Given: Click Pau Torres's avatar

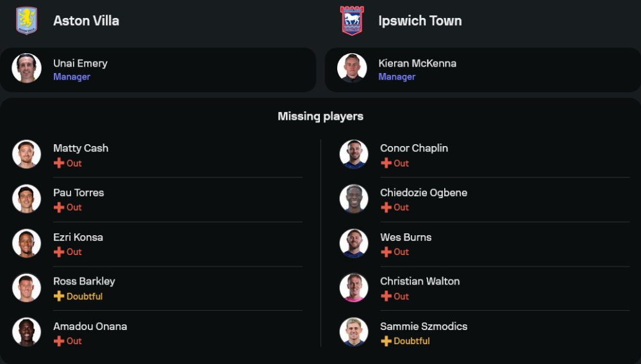Looking at the screenshot, I should point(26,199).
